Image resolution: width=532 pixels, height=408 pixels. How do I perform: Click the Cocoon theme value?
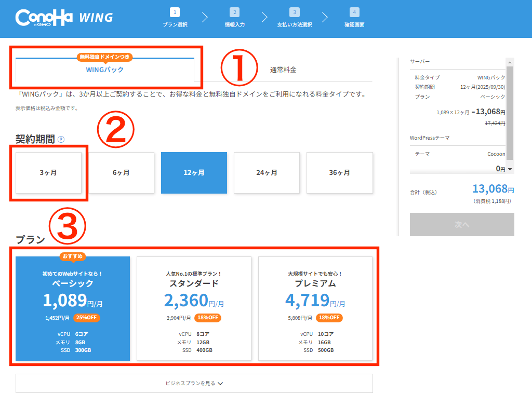point(496,154)
